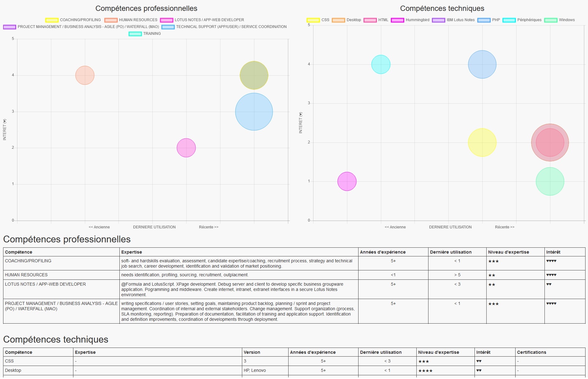
Task: Click the 'needs identification, profiling, sourcing' expertise text
Action: tap(185, 275)
